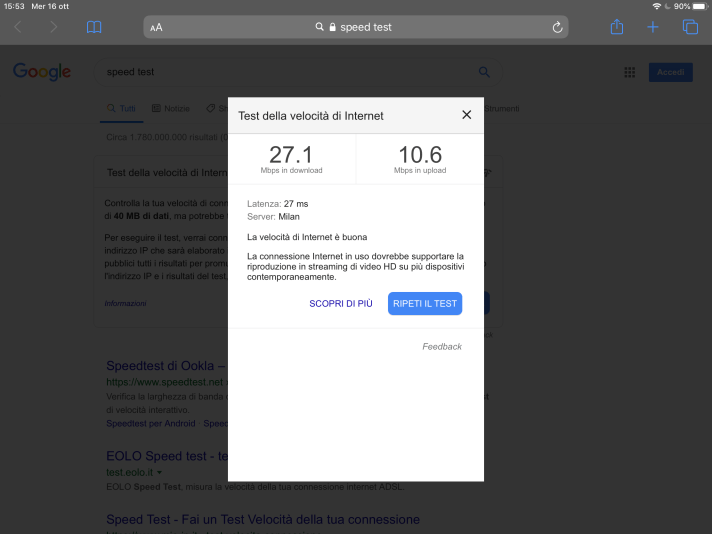Open the Feedback link in the dialog
Image resolution: width=712 pixels, height=534 pixels.
(x=442, y=347)
